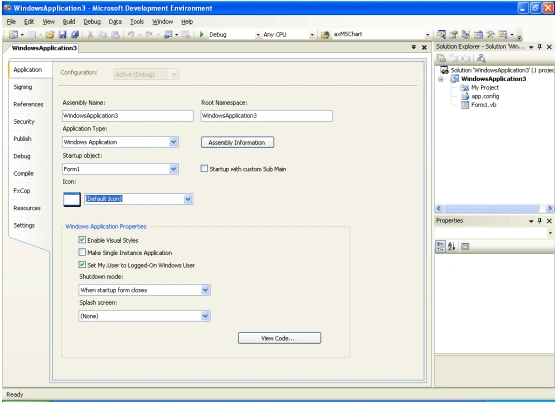Click the Solution Explorer horizontal scrollbar
557x404 pixels.
(494, 208)
